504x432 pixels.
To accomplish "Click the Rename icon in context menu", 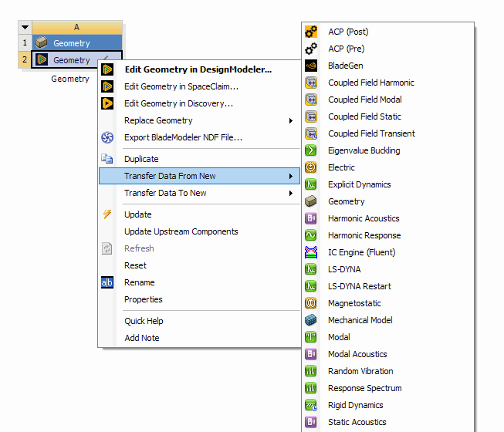I will [108, 282].
